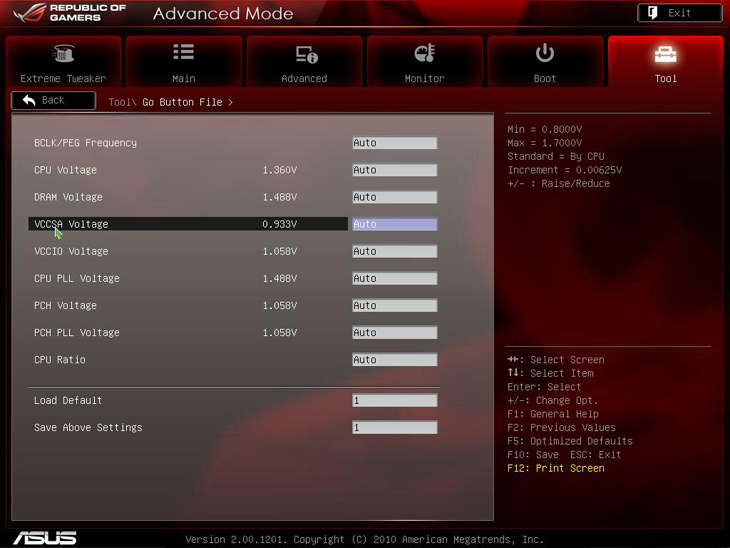Viewport: 730px width, 548px height.
Task: Click the Tool printer icon
Action: (665, 54)
